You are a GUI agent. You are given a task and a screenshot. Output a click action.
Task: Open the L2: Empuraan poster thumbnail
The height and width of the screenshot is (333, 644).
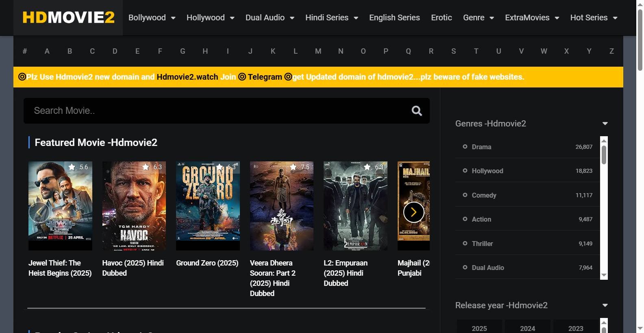(x=355, y=206)
